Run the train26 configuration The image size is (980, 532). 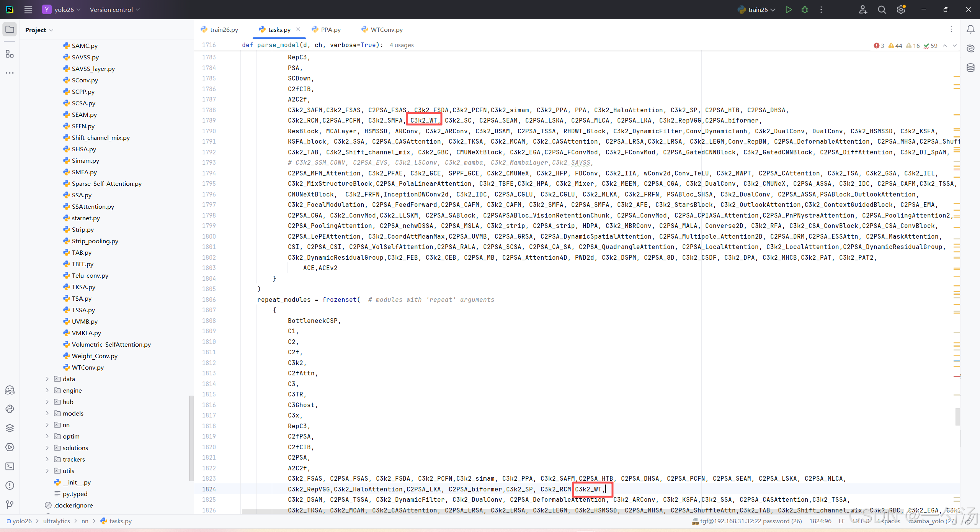click(x=788, y=10)
